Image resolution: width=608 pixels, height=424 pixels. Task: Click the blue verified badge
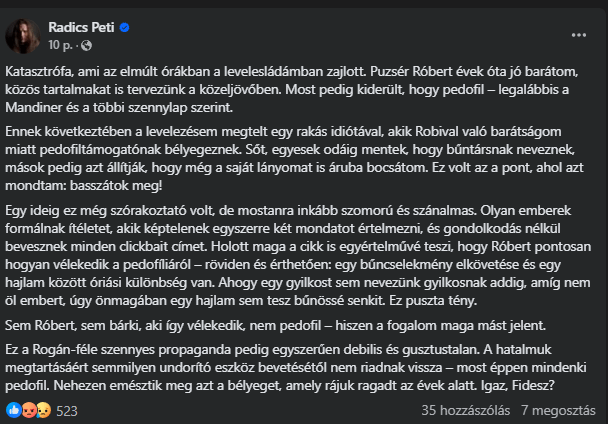pos(124,28)
